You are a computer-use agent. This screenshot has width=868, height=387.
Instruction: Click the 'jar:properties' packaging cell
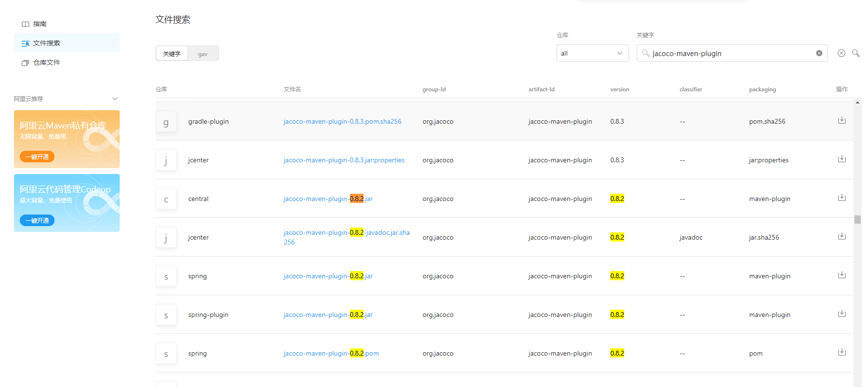point(769,160)
